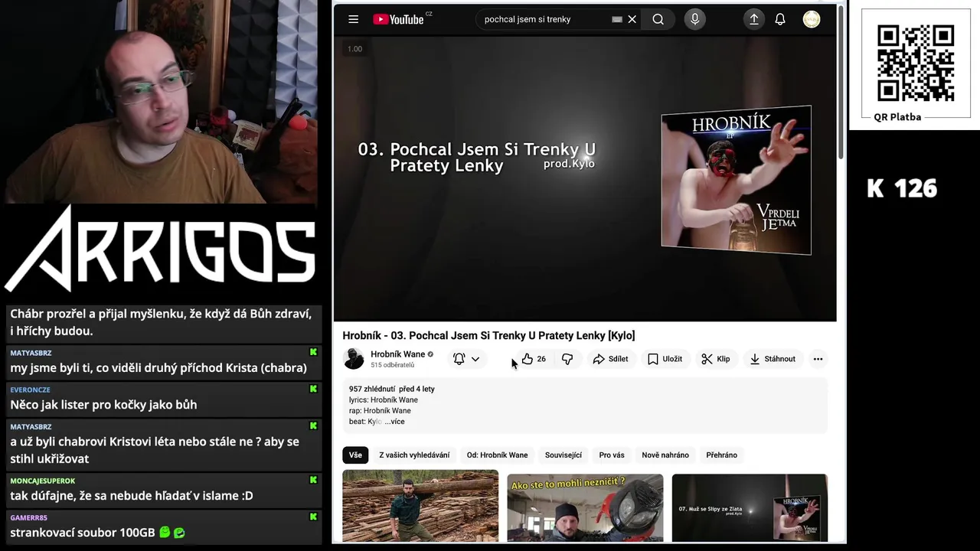980x551 pixels.
Task: Open the create/upload video button
Action: [x=754, y=19]
